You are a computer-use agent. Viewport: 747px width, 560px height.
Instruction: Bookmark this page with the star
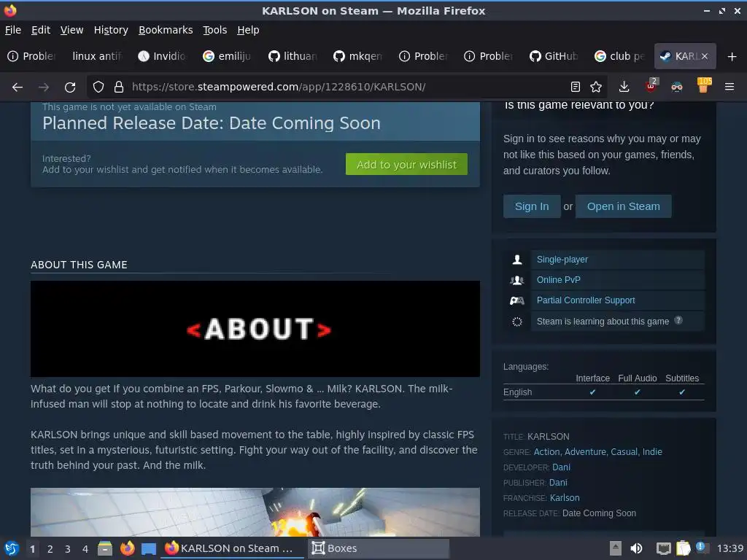[x=596, y=87]
